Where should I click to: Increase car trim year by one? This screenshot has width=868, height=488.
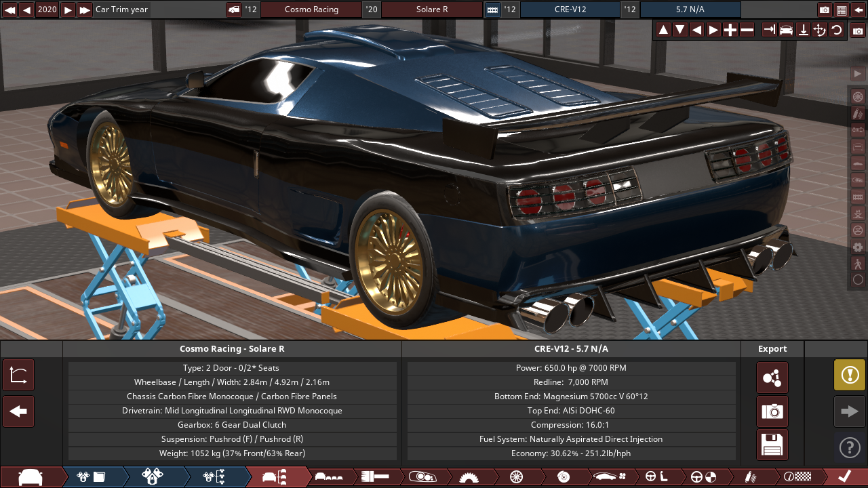coord(68,9)
